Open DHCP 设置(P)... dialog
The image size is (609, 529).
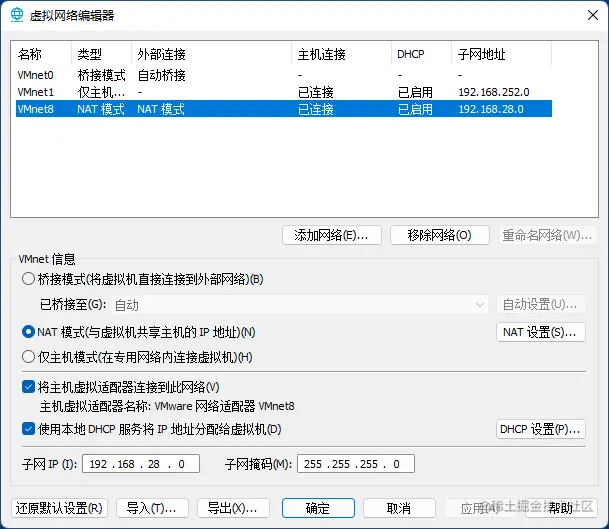[x=541, y=429]
